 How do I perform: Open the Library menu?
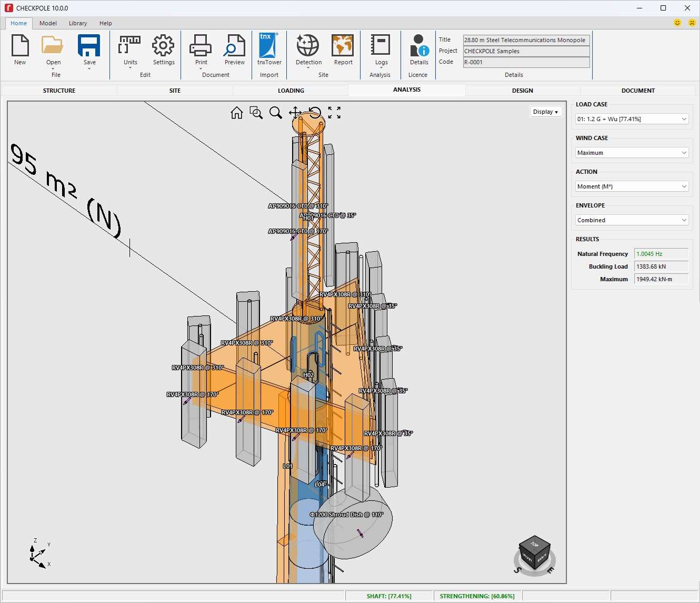tap(78, 23)
